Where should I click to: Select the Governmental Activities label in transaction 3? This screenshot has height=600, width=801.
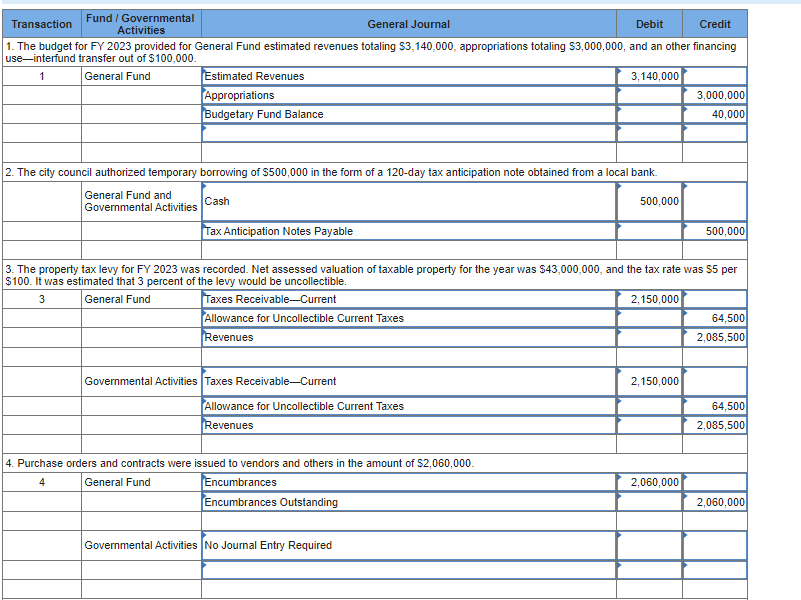click(x=140, y=381)
